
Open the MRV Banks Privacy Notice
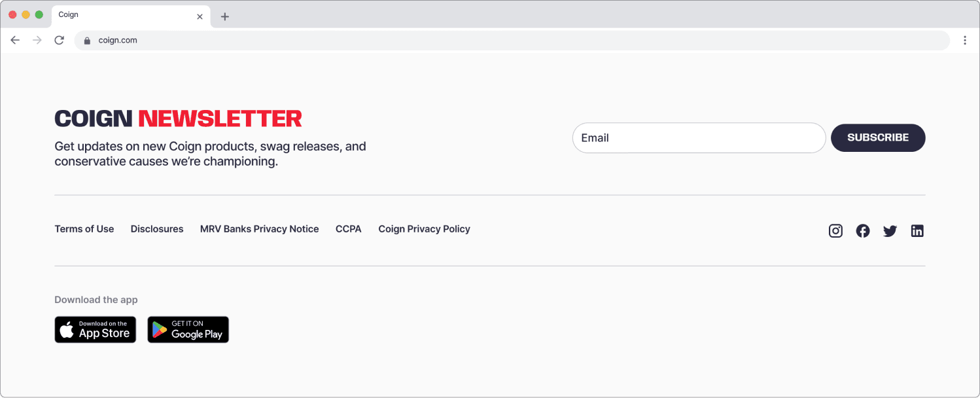click(x=259, y=228)
